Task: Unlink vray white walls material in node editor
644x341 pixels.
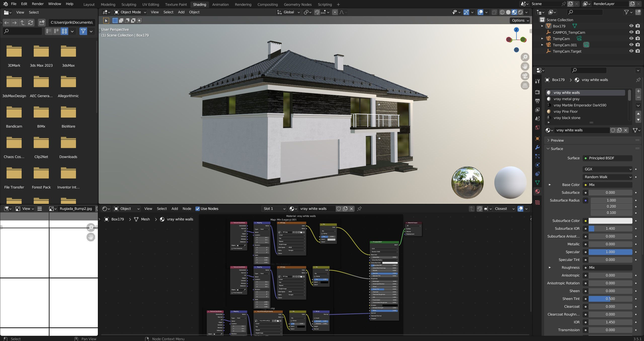Action: tap(351, 209)
